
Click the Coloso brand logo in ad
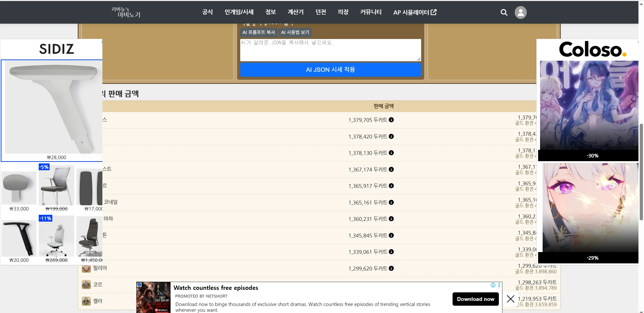tap(592, 49)
